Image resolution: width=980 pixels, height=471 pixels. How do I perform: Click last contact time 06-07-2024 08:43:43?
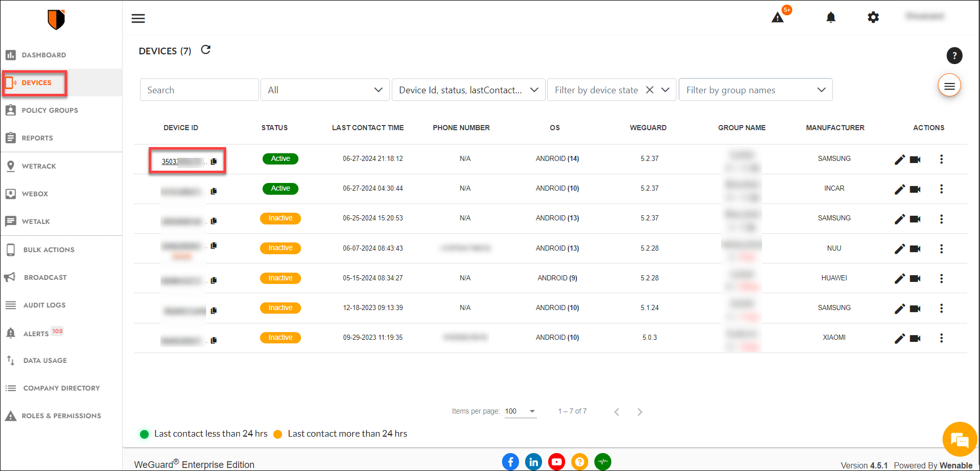tap(373, 248)
